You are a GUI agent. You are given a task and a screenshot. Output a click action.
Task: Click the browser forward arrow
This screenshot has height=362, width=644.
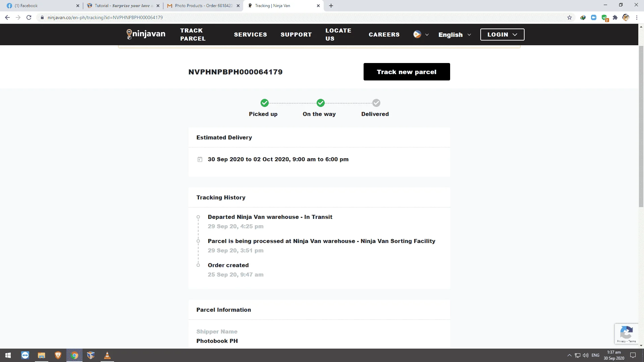coord(18,17)
